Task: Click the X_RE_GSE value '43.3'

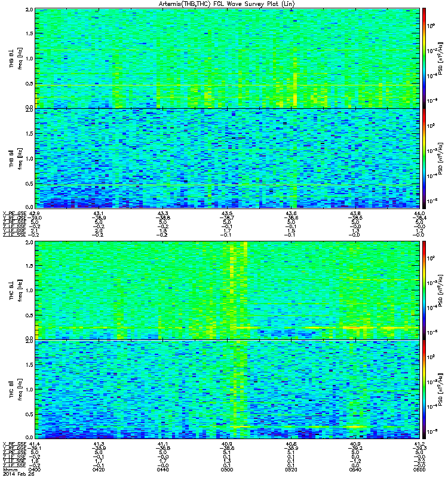Action: [162, 213]
